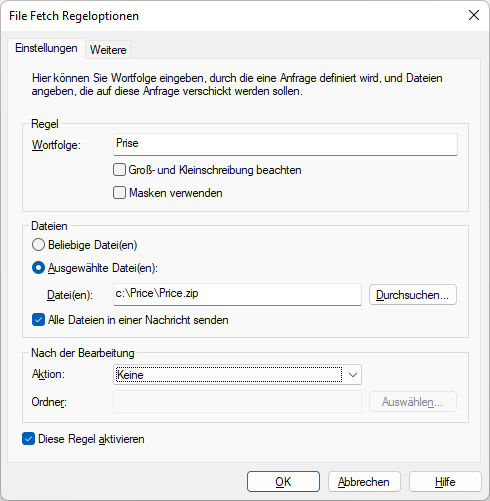Open the Aktion dropdown list
This screenshot has height=501, width=490.
coord(237,375)
